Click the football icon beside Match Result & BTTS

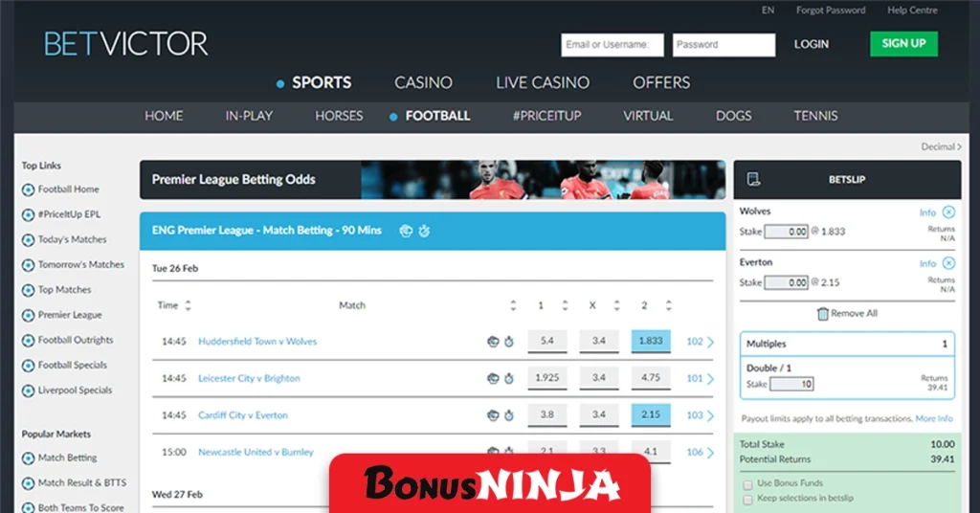pos(28,483)
